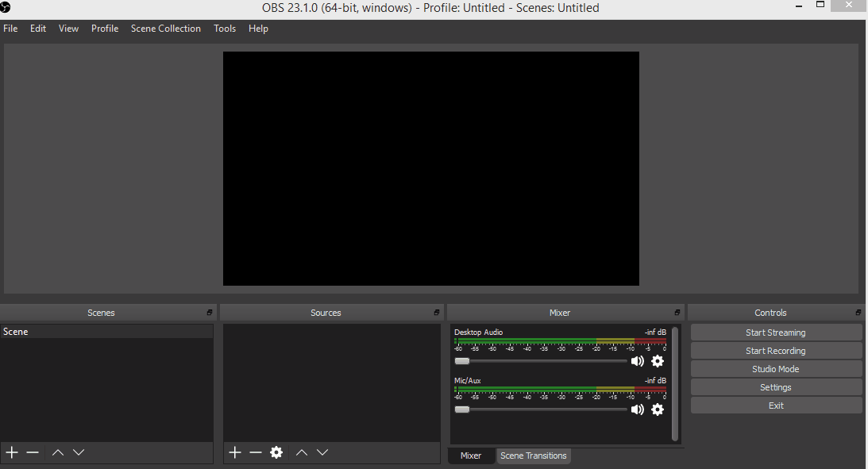Adjust Mic/Aux volume slider
The image size is (868, 469).
pyautogui.click(x=541, y=409)
